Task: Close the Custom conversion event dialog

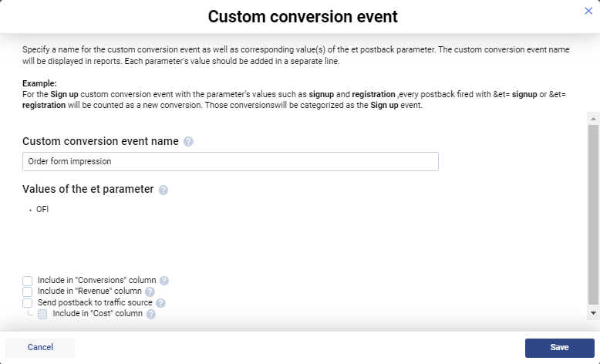Action: pyautogui.click(x=588, y=10)
